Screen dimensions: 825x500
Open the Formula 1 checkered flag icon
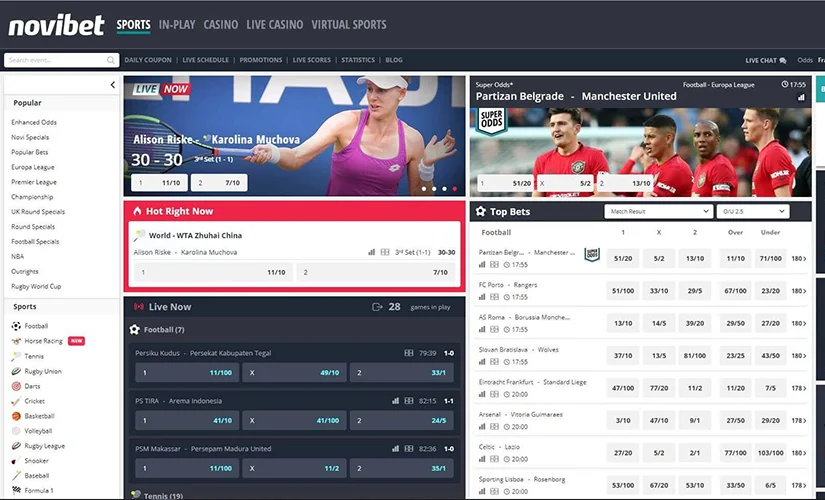coord(16,490)
